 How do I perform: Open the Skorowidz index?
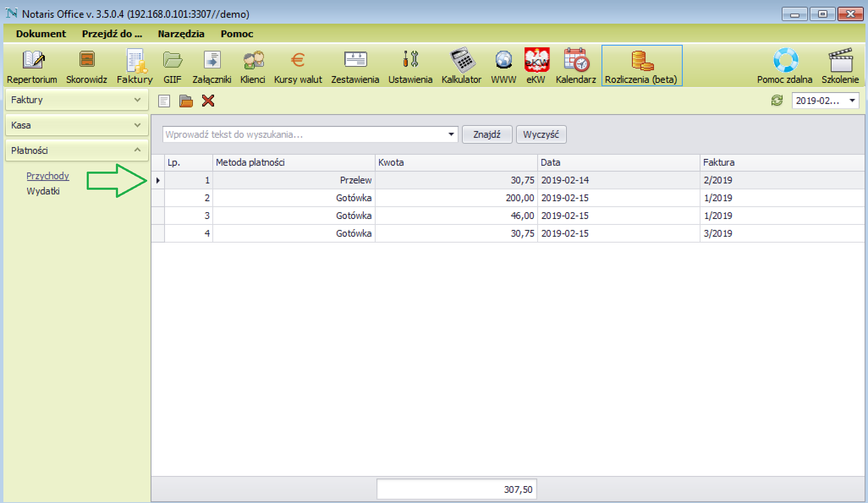coord(87,66)
